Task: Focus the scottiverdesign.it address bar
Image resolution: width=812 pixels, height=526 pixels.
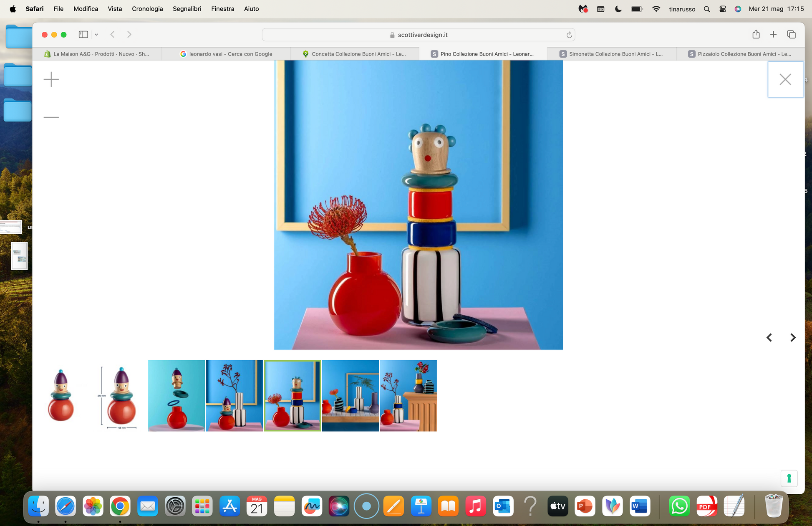Action: click(419, 35)
